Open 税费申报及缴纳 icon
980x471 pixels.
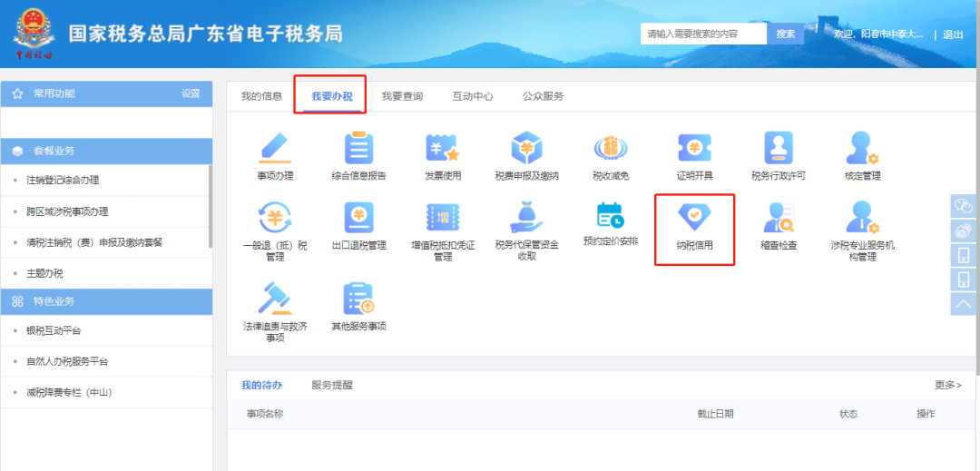coord(526,149)
